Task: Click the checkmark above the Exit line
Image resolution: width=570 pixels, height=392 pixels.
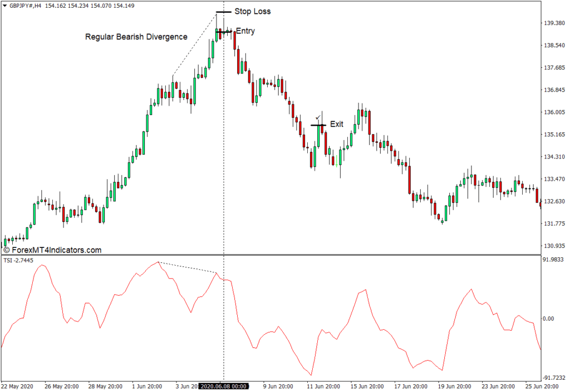Action: tap(318, 117)
